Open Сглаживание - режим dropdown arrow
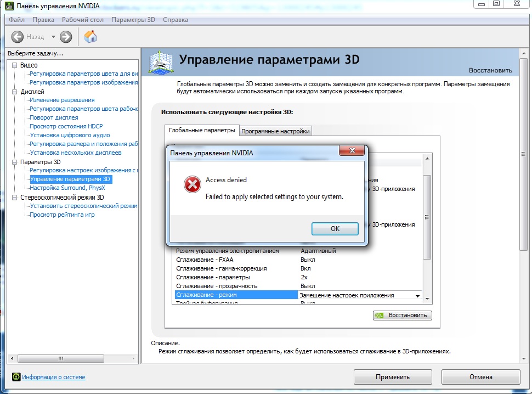532x394 pixels. tap(417, 296)
